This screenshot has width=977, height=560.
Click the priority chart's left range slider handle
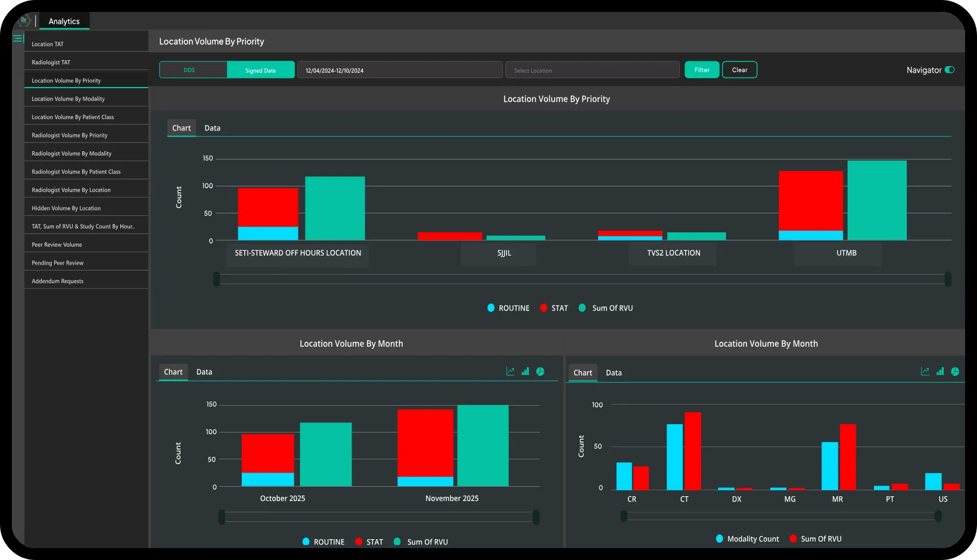point(217,279)
